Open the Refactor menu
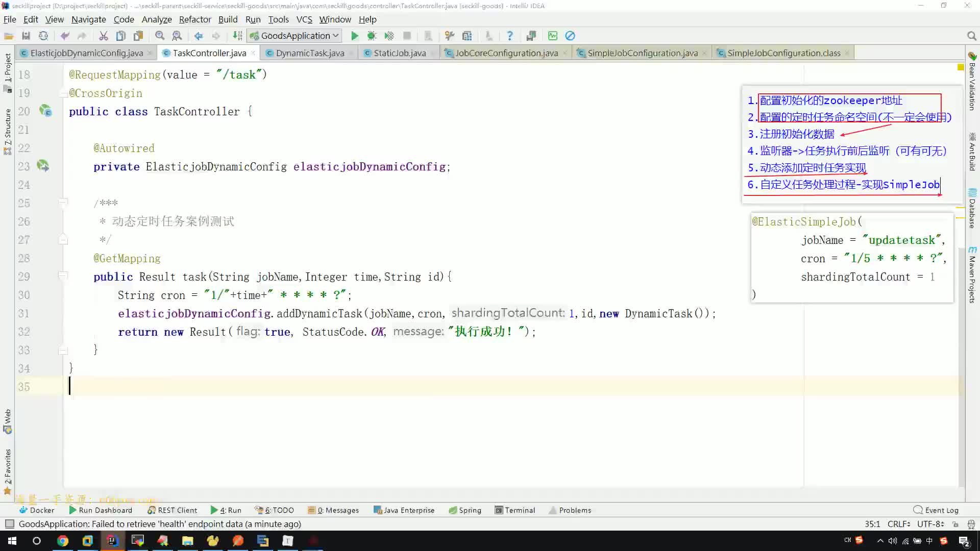The width and height of the screenshot is (980, 551). tap(195, 19)
